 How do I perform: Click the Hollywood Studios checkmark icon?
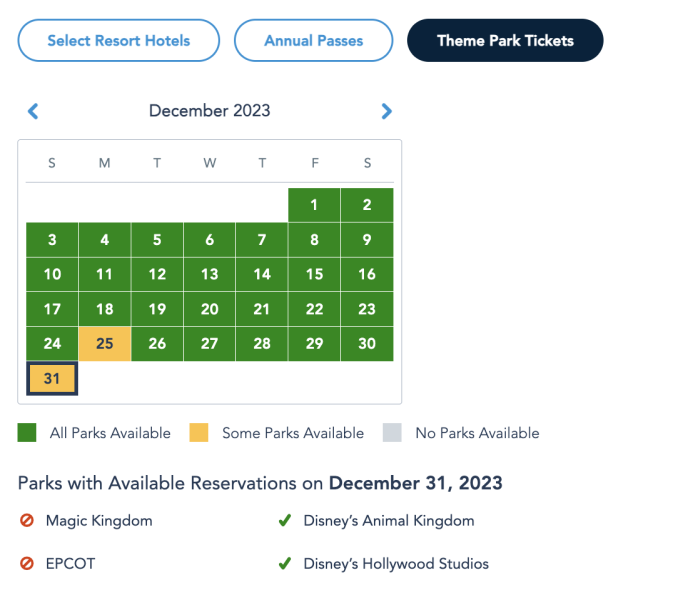coord(285,564)
